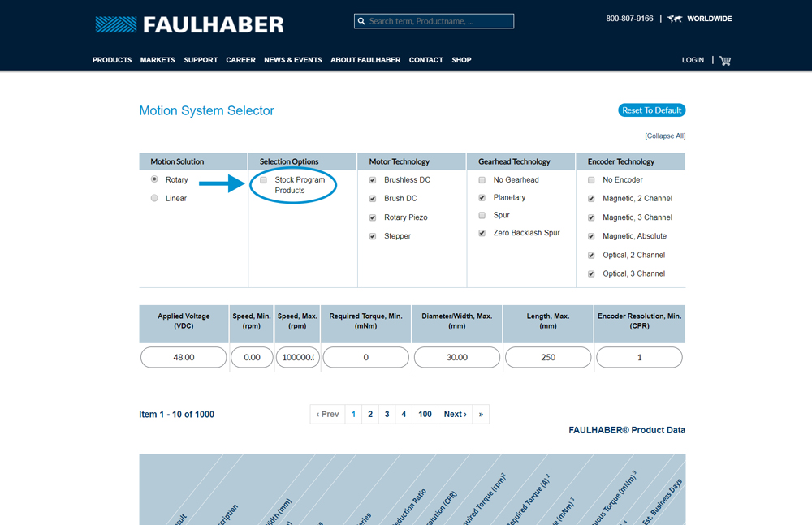The width and height of the screenshot is (812, 525).
Task: Jump to last page with » button
Action: coord(481,414)
